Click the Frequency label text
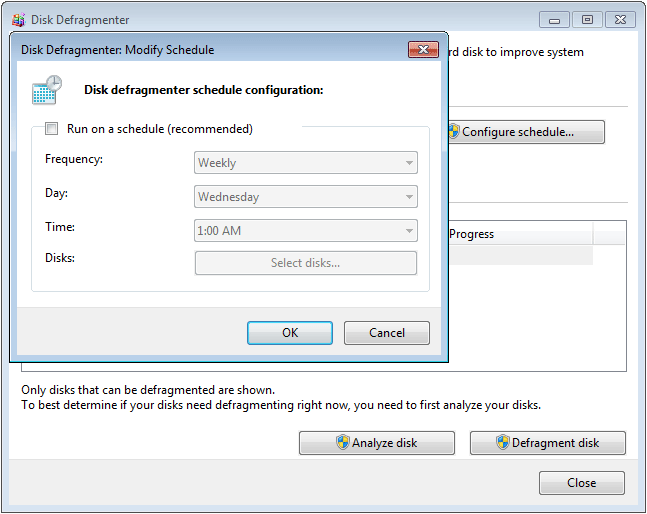This screenshot has height=514, width=647. (74, 159)
